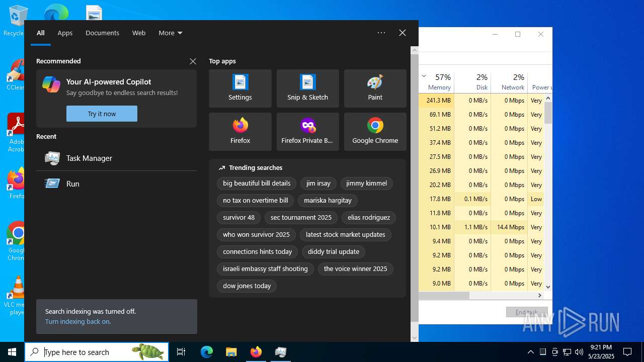Search trending 'latest stock market updates'
Screen dimensions: 644x362
tap(345, 235)
